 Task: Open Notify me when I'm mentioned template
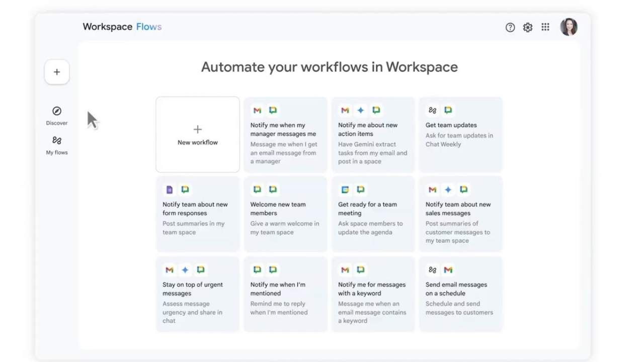click(x=285, y=293)
